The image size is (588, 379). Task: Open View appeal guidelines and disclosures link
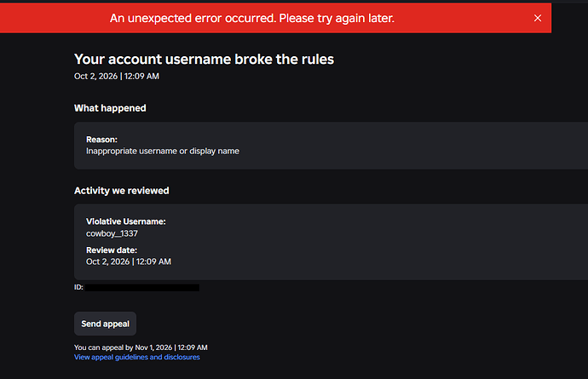click(137, 357)
